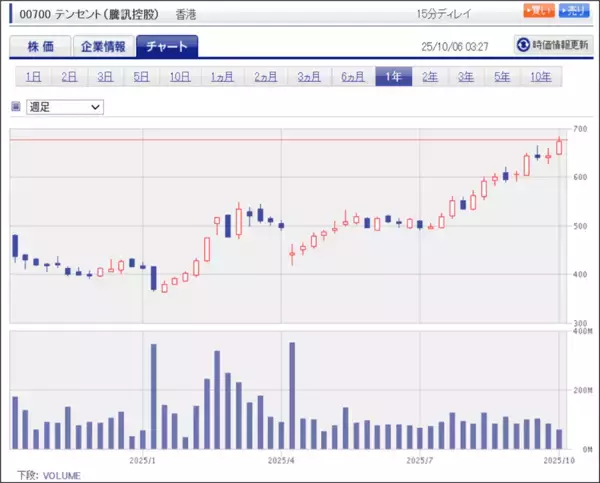Screen dimensions: 600x483
Task: Choose the 1ヵ月 period
Action: click(x=220, y=77)
